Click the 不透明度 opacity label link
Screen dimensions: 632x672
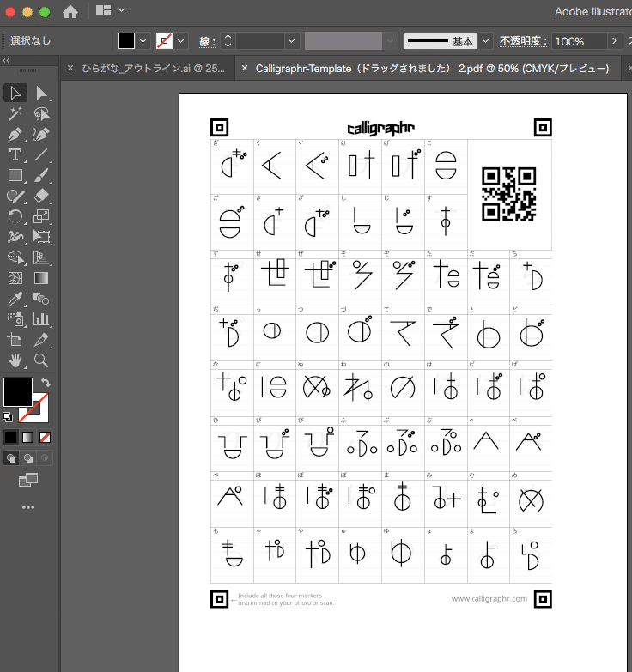(x=524, y=41)
